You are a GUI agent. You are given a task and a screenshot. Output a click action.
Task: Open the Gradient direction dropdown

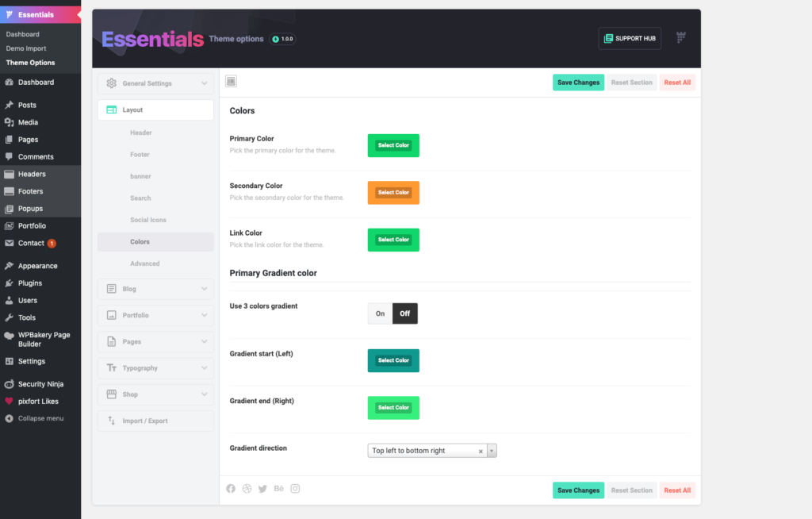click(492, 449)
